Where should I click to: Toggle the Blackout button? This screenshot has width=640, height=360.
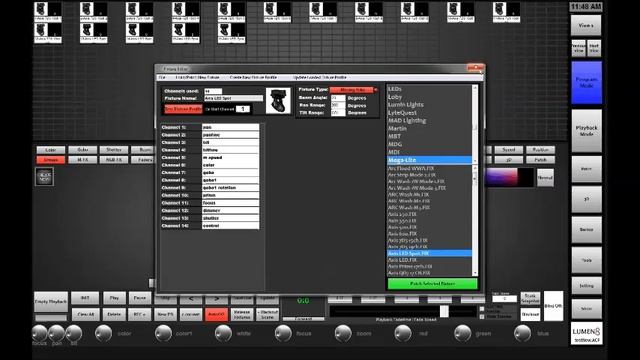click(530, 315)
